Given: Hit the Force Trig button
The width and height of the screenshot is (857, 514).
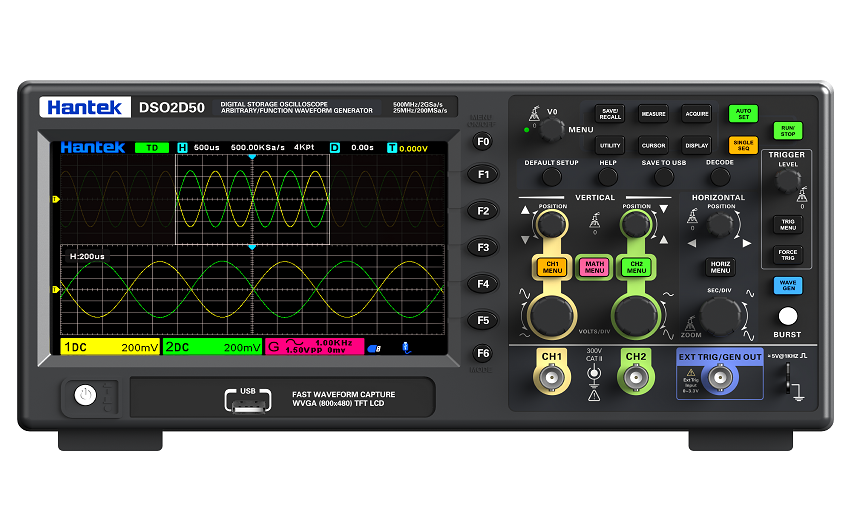Looking at the screenshot, I should (x=788, y=255).
